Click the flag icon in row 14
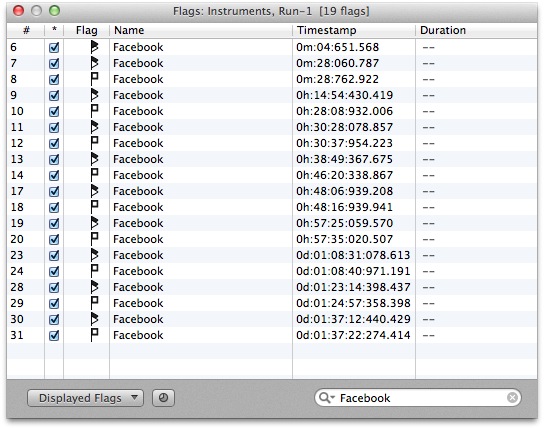The image size is (544, 429). click(94, 175)
